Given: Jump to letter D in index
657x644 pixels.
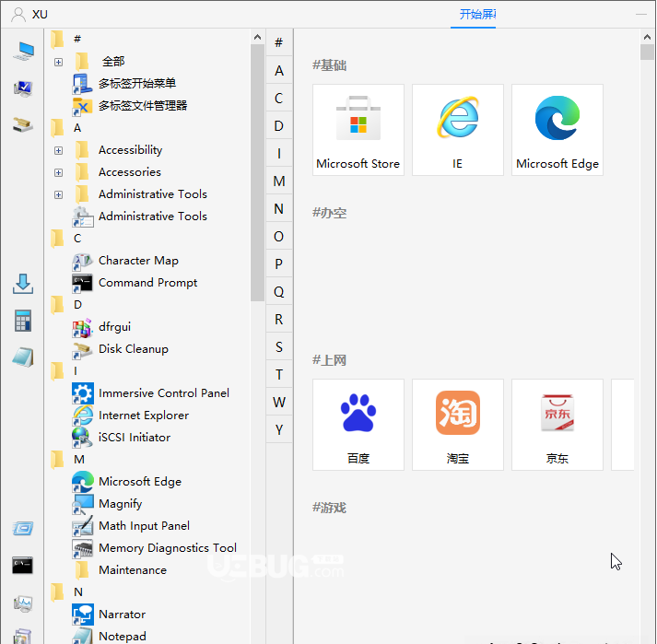Looking at the screenshot, I should (x=279, y=126).
